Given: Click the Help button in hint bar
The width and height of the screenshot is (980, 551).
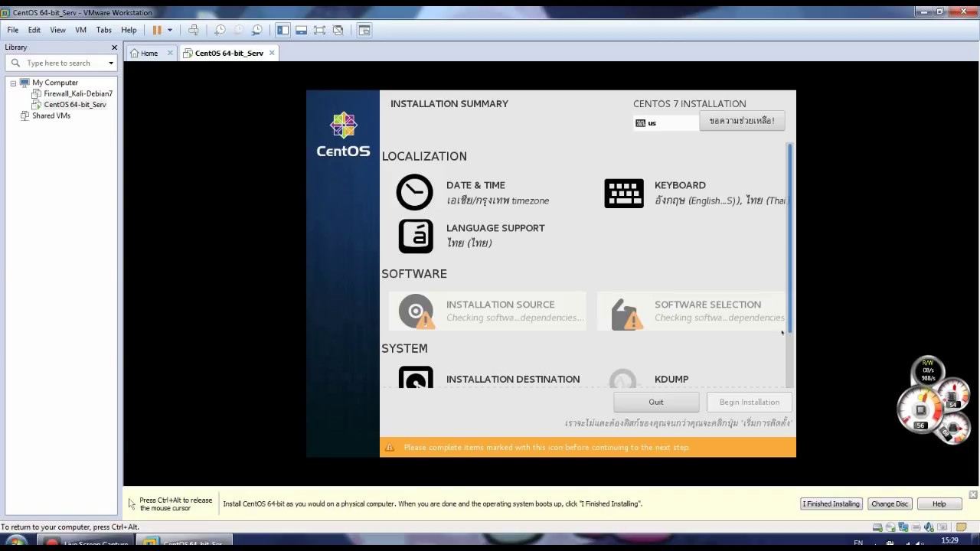Looking at the screenshot, I should [939, 504].
